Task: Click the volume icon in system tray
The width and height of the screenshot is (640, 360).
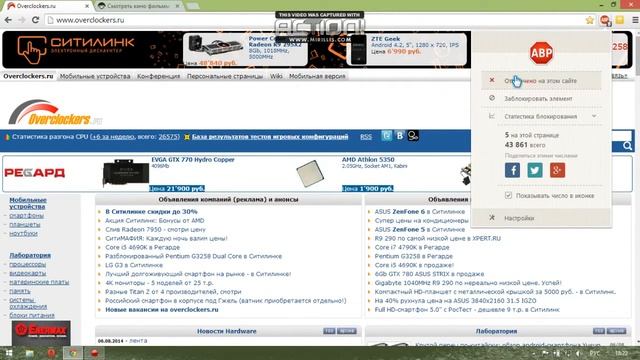Action: [578, 353]
